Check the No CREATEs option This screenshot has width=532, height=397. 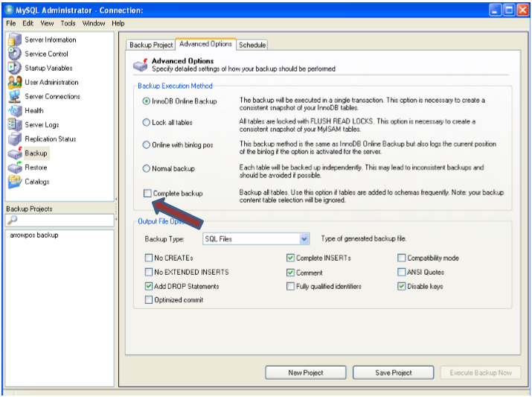(149, 258)
